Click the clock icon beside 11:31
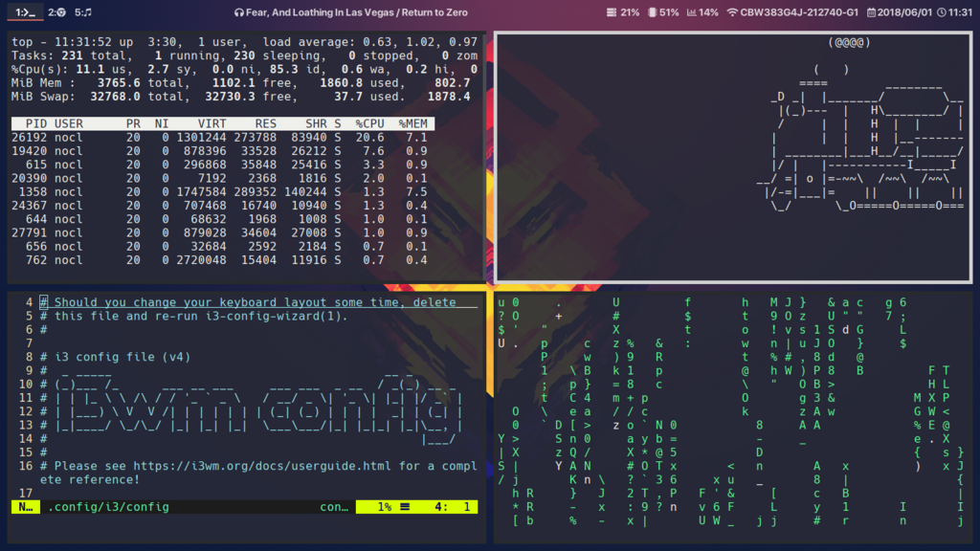The width and height of the screenshot is (980, 551). pos(940,12)
